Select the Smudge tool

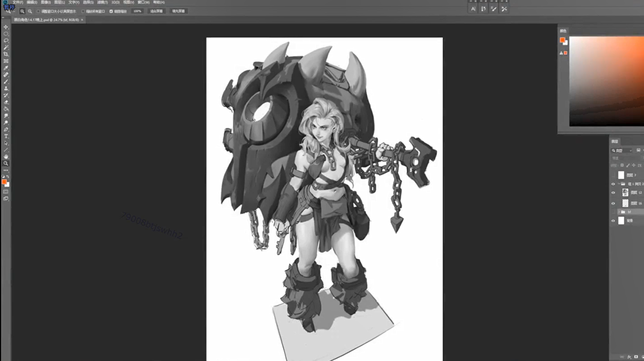click(x=6, y=116)
